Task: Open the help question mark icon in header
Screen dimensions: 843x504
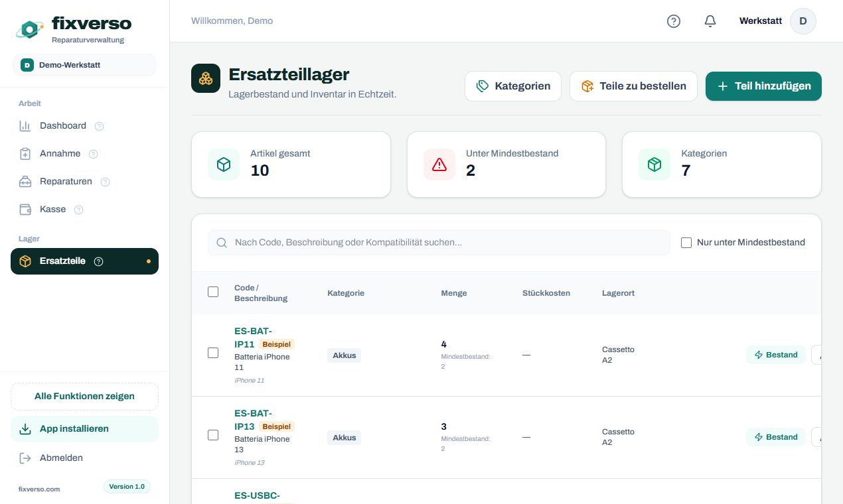Action: tap(674, 21)
